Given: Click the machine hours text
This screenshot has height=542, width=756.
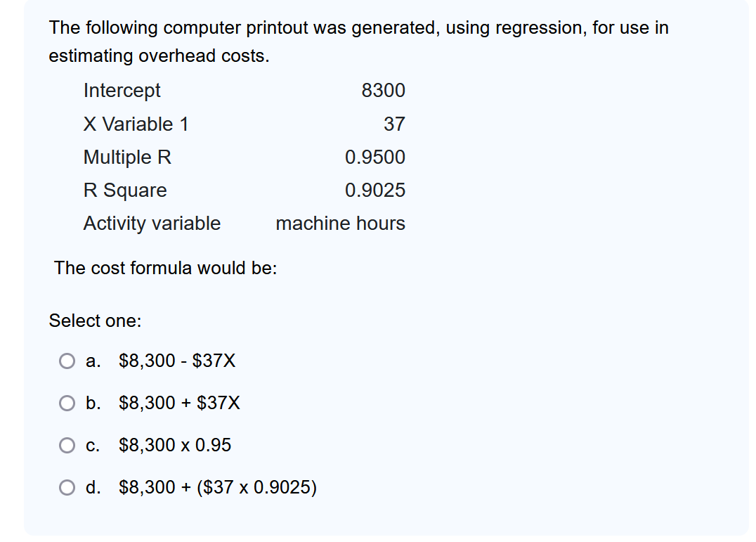Looking at the screenshot, I should coord(341,224).
